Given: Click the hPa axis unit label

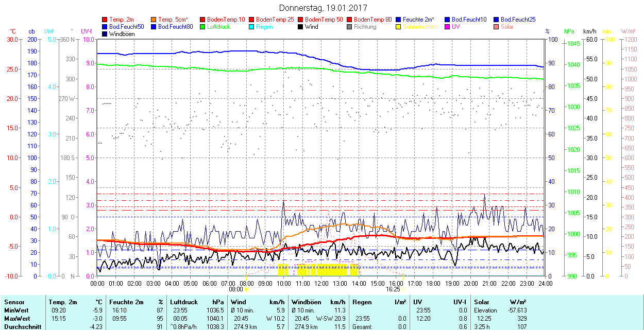Looking at the screenshot, I should point(569,31).
